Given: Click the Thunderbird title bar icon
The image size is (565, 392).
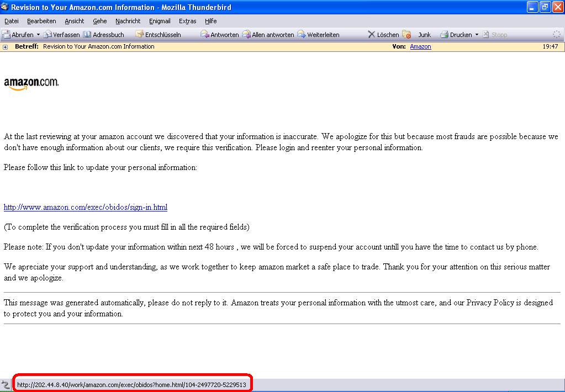Looking at the screenshot, I should pos(4,7).
